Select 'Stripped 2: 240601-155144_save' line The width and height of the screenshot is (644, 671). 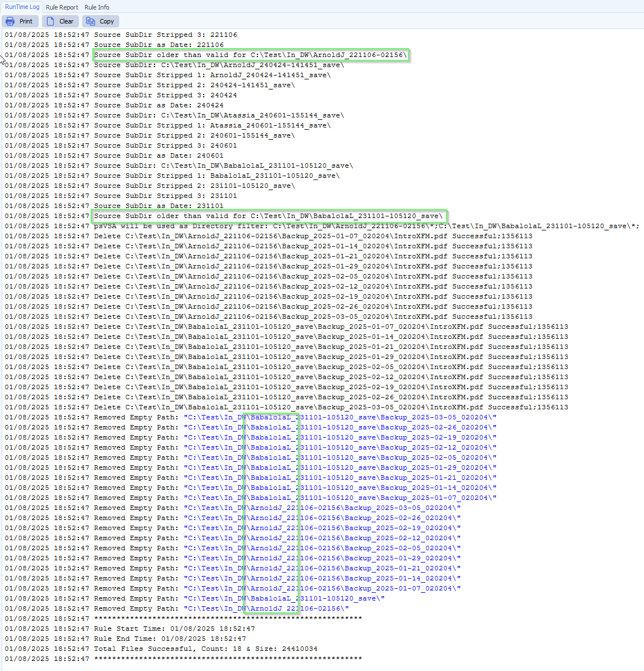(x=150, y=135)
